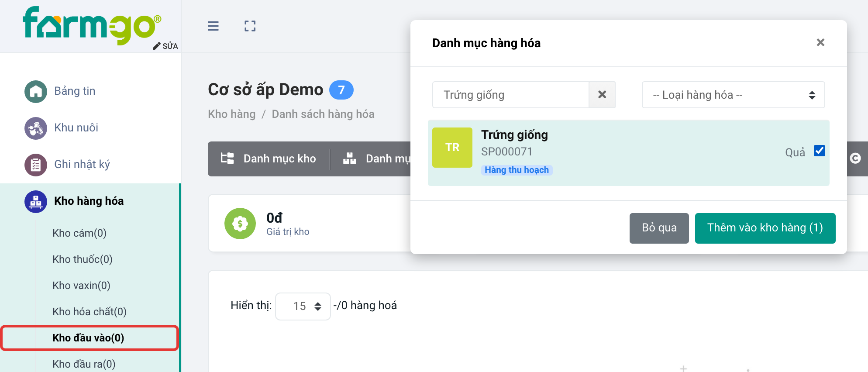The width and height of the screenshot is (868, 372).
Task: Close the Danh mục hàng hóa dialog
Action: click(x=820, y=42)
